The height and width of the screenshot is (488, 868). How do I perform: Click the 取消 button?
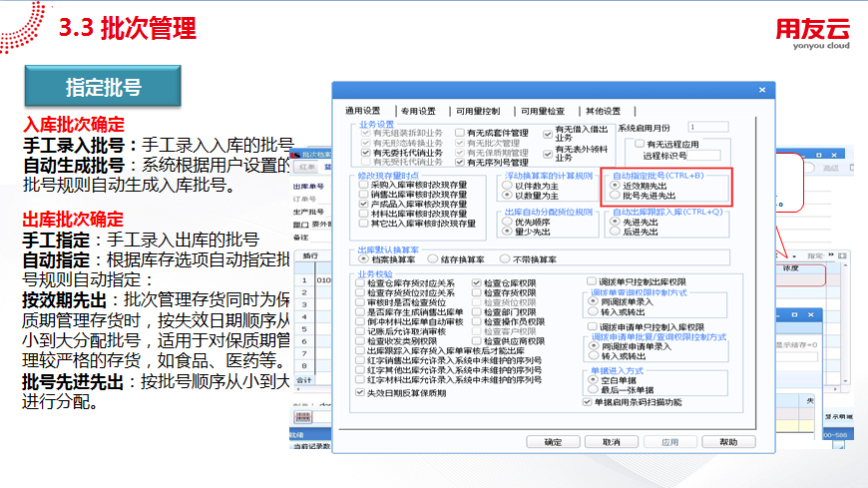pos(611,441)
